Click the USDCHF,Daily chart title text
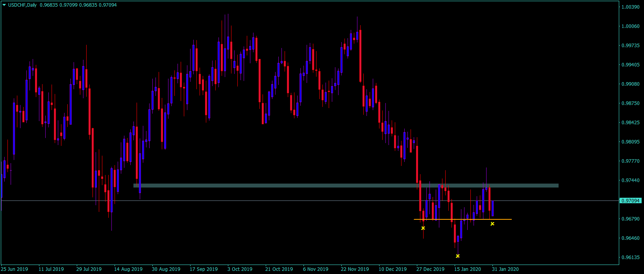Image resolution: width=644 pixels, height=274 pixels. pos(22,5)
